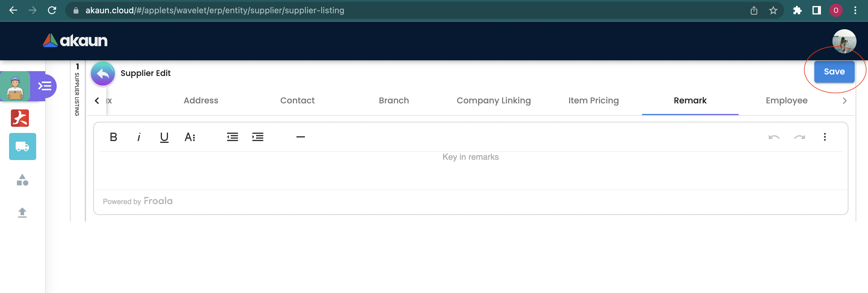This screenshot has width=868, height=293.
Task: Switch to the Contact tab
Action: [x=297, y=100]
